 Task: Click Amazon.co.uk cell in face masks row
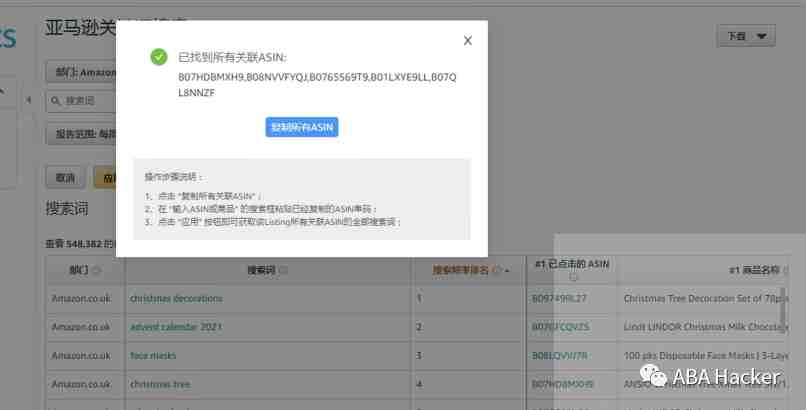pyautogui.click(x=81, y=356)
